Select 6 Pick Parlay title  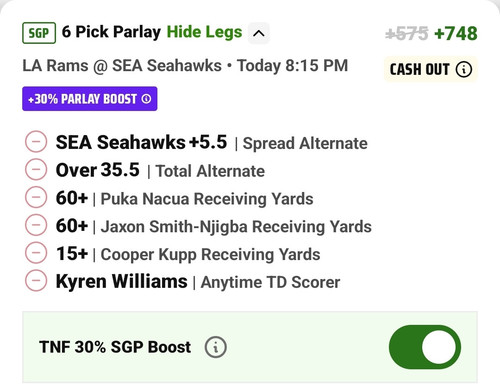[x=111, y=32]
